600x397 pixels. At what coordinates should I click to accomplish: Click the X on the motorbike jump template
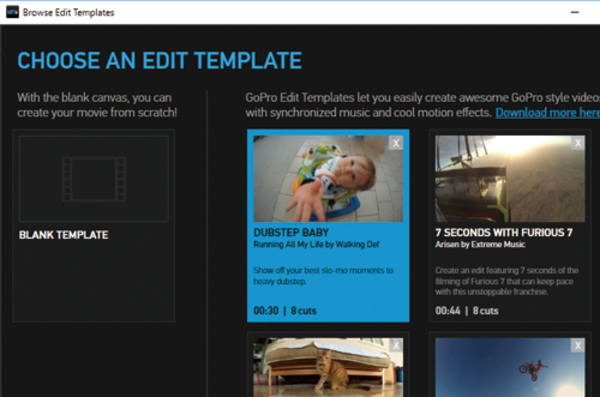(x=578, y=345)
